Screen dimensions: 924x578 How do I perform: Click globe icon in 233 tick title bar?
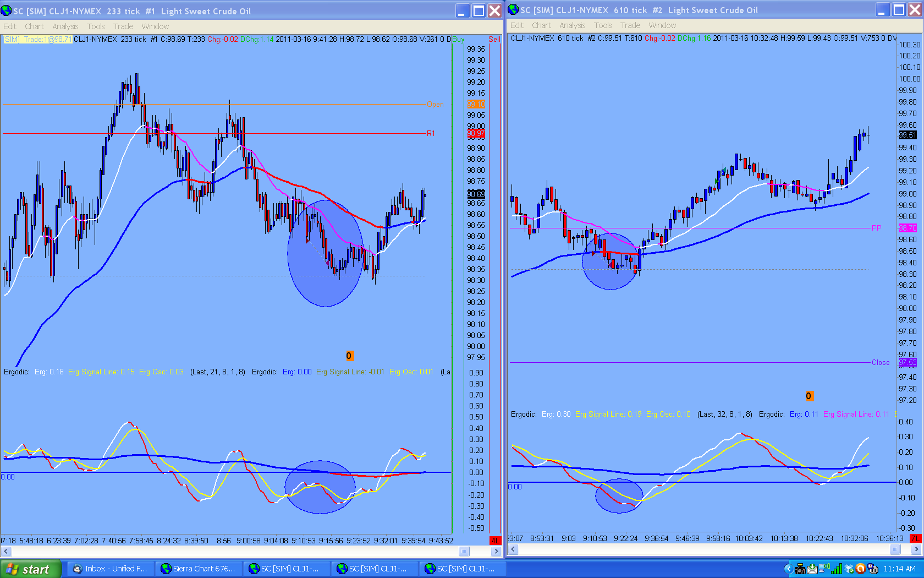pyautogui.click(x=6, y=10)
